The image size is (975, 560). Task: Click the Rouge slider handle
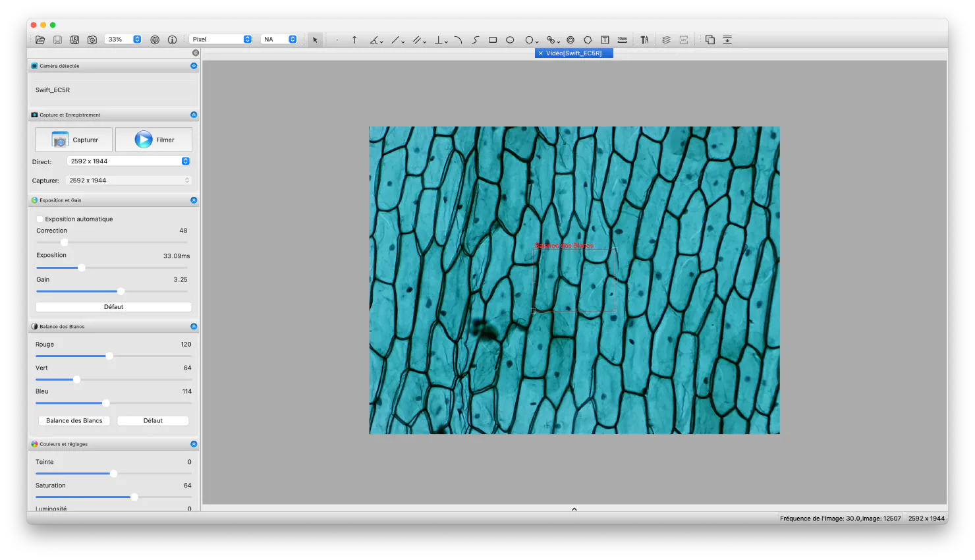(x=109, y=356)
